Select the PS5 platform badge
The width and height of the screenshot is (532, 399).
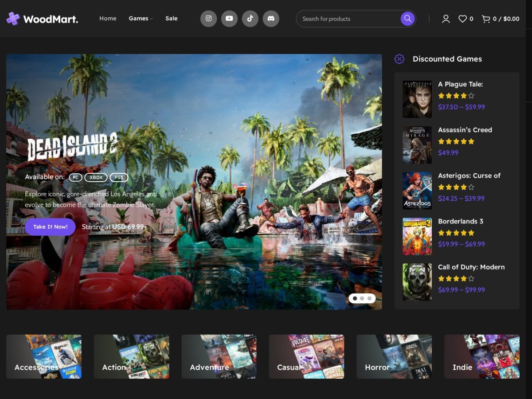(119, 177)
